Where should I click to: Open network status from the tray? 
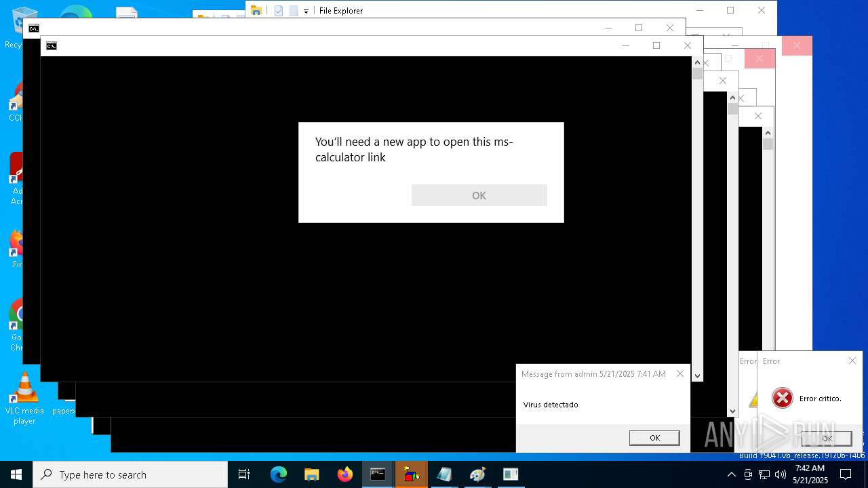click(x=764, y=474)
